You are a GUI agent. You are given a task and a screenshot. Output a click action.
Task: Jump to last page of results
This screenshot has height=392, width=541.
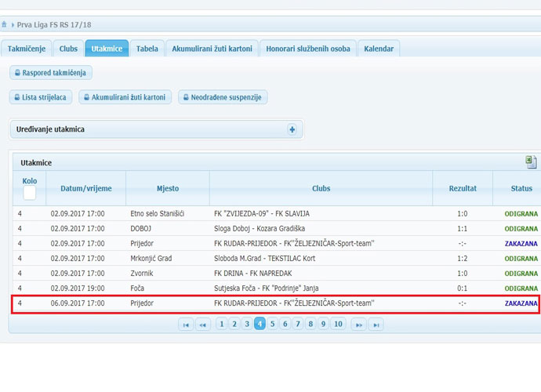[x=376, y=325]
